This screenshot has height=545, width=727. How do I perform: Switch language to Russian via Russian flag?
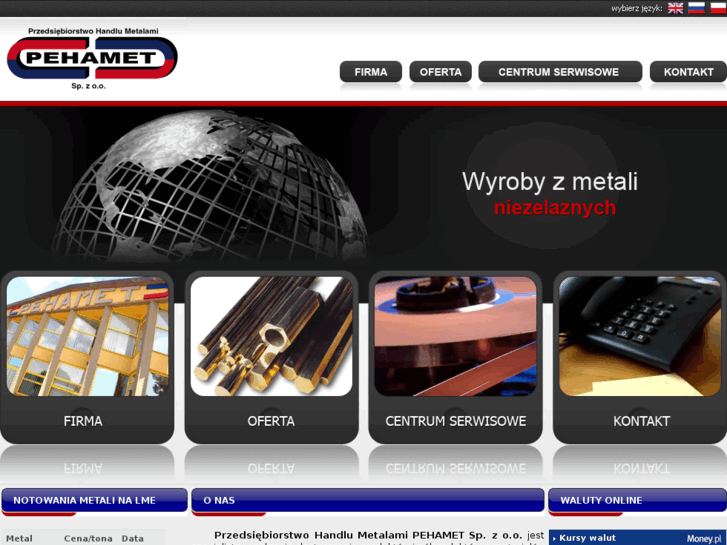[696, 8]
